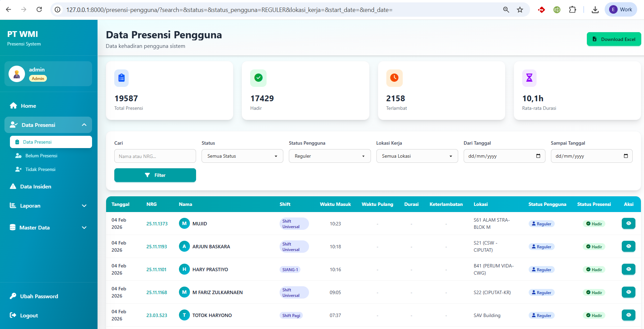Image resolution: width=644 pixels, height=329 pixels.
Task: Apply filters with the Filter button
Action: tap(155, 175)
